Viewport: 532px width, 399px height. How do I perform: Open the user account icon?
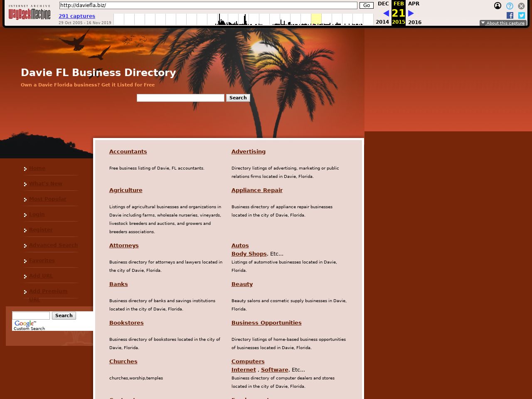498,6
